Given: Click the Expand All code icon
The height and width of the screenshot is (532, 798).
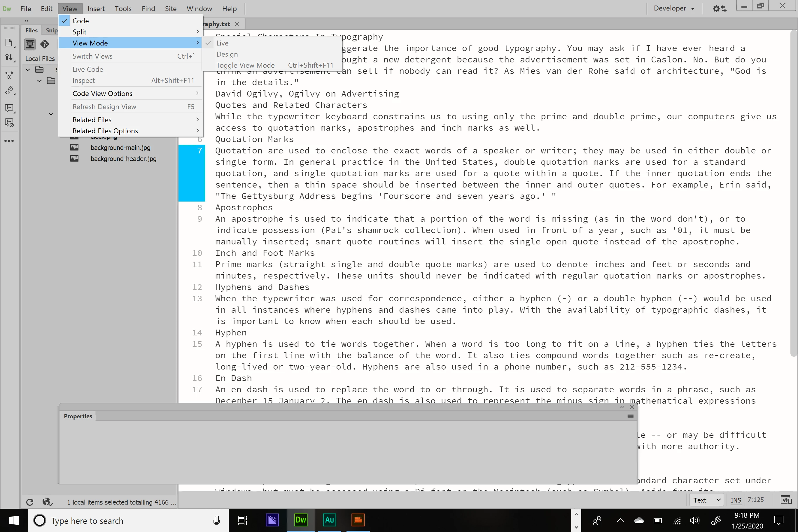Looking at the screenshot, I should (9, 75).
